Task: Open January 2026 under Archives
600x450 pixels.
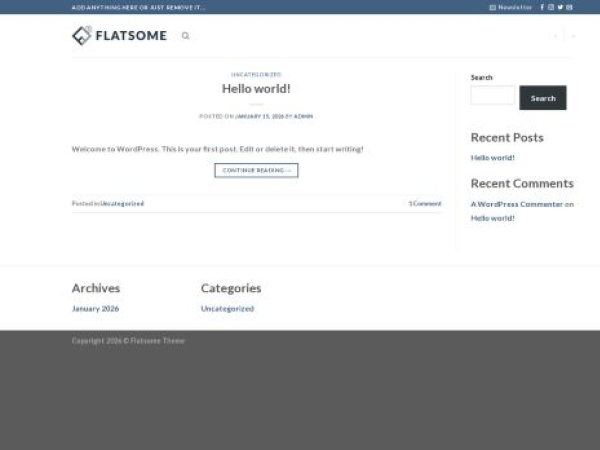Action: point(95,309)
